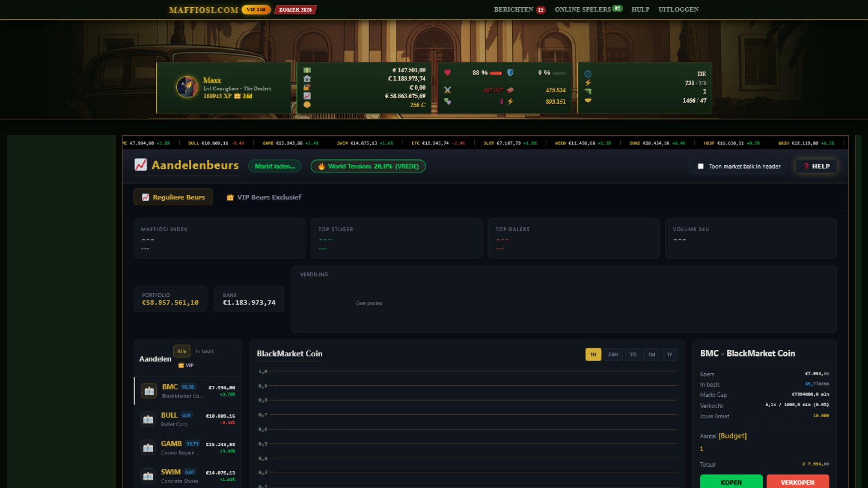Screen dimensions: 868x488
Task: Set chart range to 1M
Action: [651, 355]
